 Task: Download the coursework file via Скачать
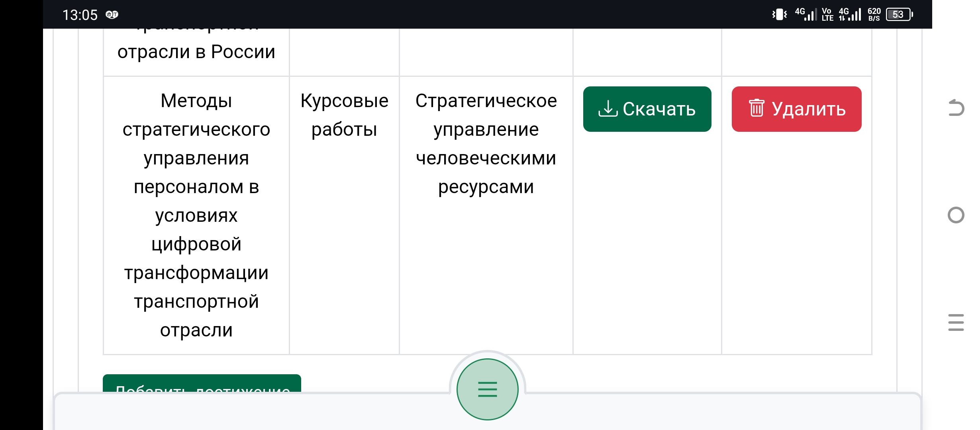coord(647,109)
